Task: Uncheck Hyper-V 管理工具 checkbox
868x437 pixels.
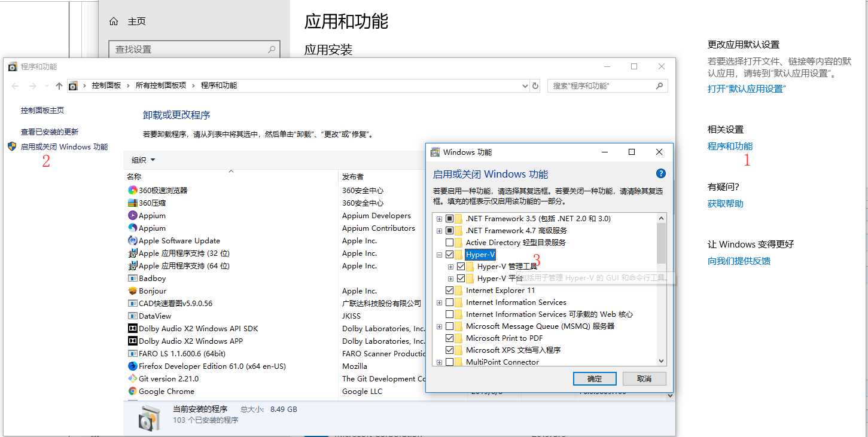Action: (461, 266)
